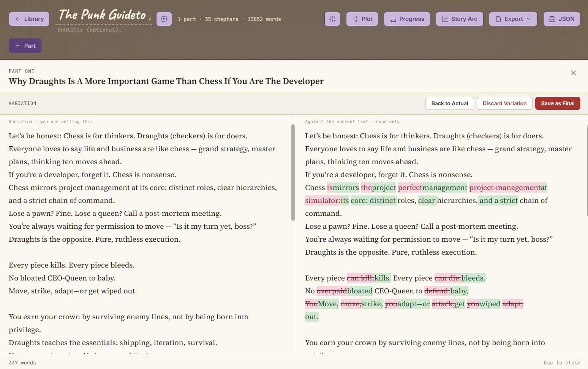The image size is (588, 369).
Task: Expand the Export dropdown
Action: pyautogui.click(x=513, y=19)
